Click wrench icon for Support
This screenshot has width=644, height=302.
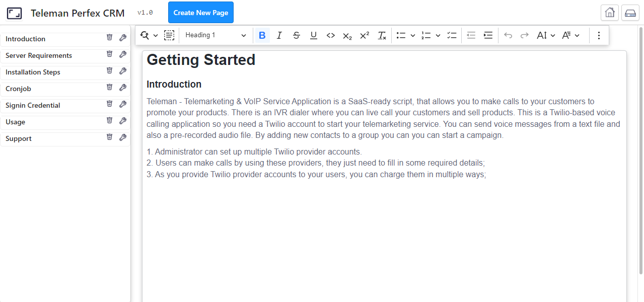point(122,137)
